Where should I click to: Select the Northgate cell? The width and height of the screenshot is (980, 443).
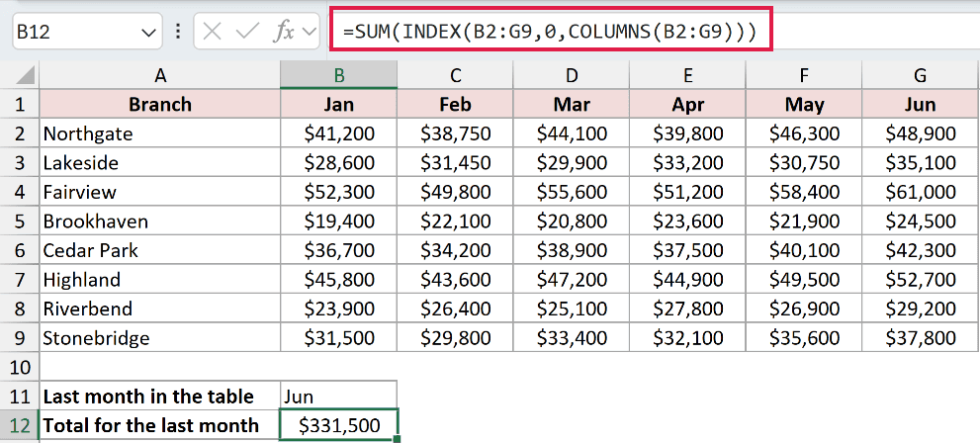pyautogui.click(x=160, y=133)
